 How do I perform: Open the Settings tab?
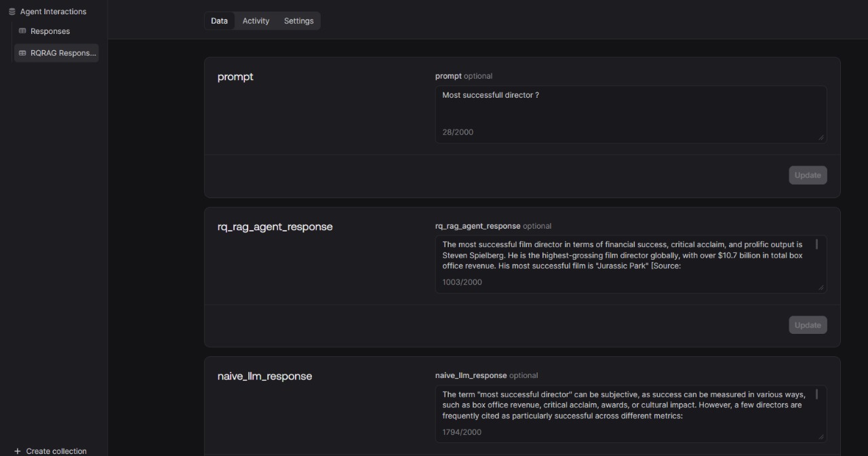(x=298, y=21)
